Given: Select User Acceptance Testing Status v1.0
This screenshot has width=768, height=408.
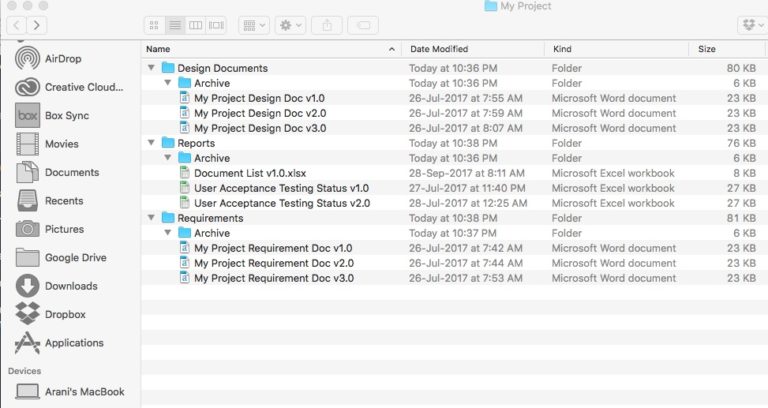Looking at the screenshot, I should click(282, 188).
